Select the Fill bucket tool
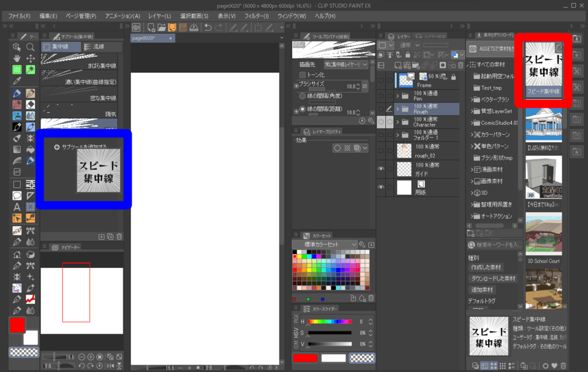Viewport: 588px width, 372px height. click(31, 150)
